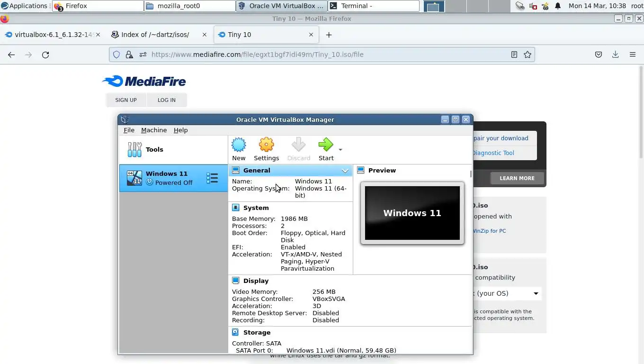Click the tracking protection shield icon
This screenshot has height=364, width=644.
116,55
